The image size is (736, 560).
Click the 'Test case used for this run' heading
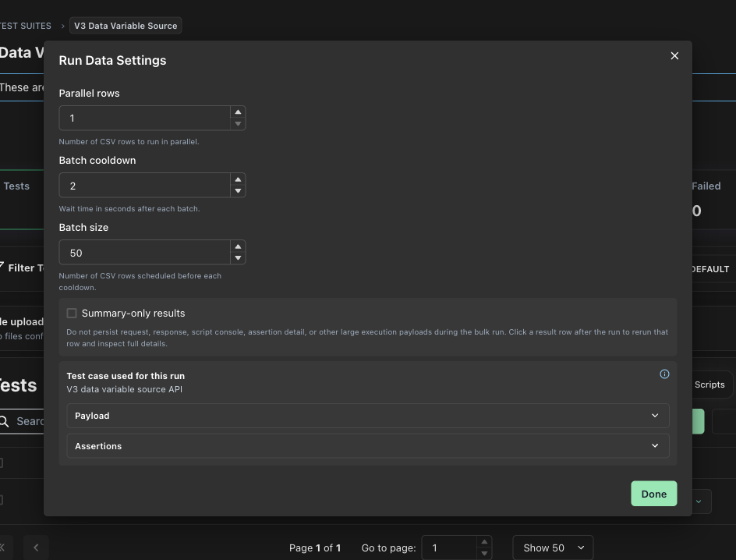pyautogui.click(x=126, y=376)
